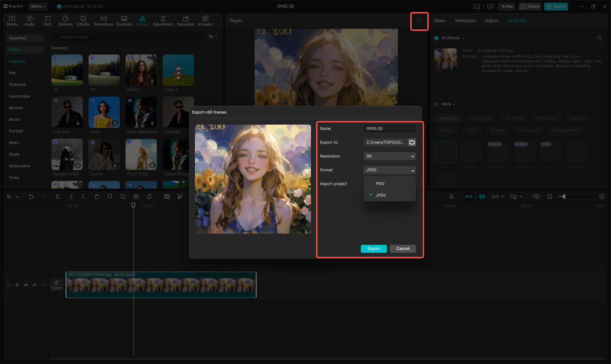This screenshot has height=364, width=611.
Task: Open the Player hamburger menu icon
Action: tap(419, 21)
